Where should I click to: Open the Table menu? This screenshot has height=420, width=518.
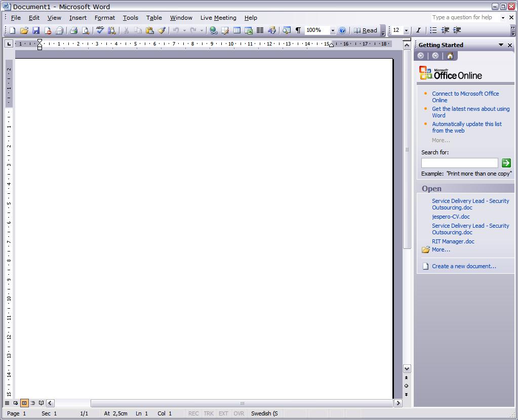click(154, 18)
